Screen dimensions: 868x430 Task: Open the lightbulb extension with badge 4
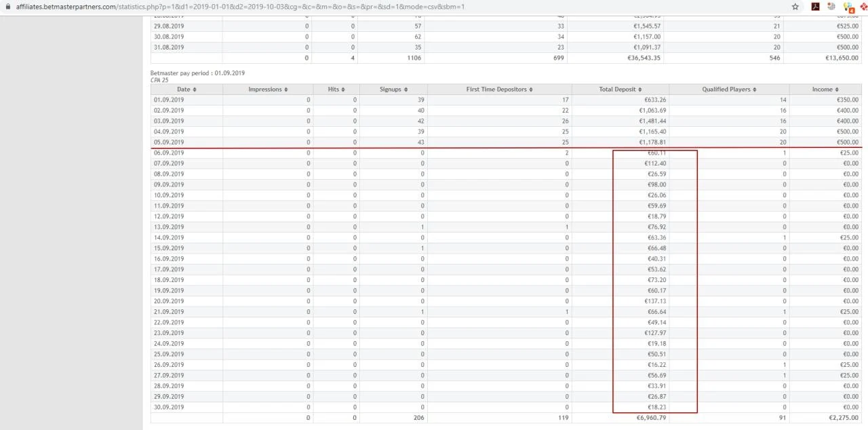[x=848, y=7]
